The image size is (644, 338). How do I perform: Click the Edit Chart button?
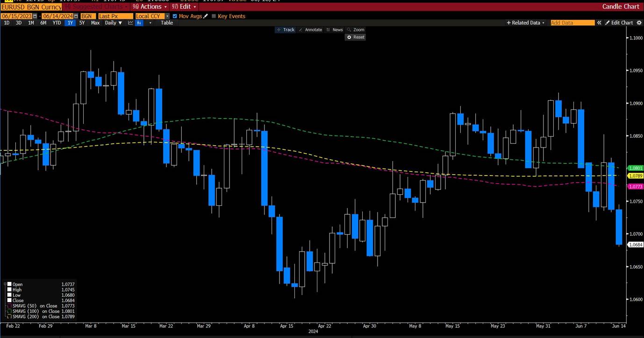[619, 22]
